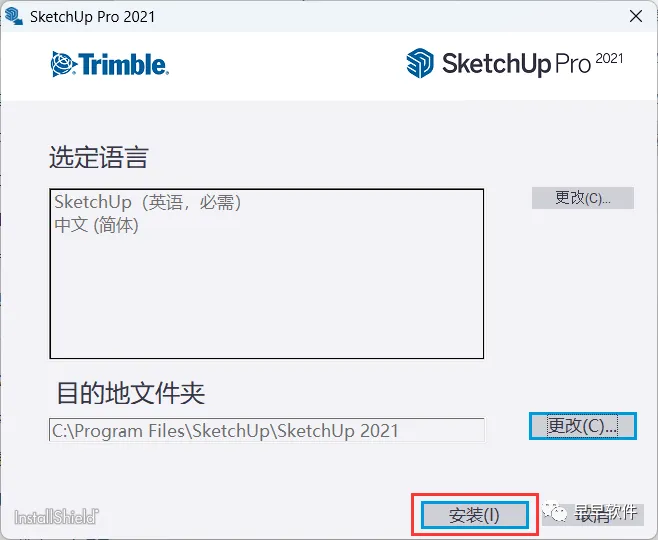Click the SketchUp icon in the title bar

tap(13, 17)
